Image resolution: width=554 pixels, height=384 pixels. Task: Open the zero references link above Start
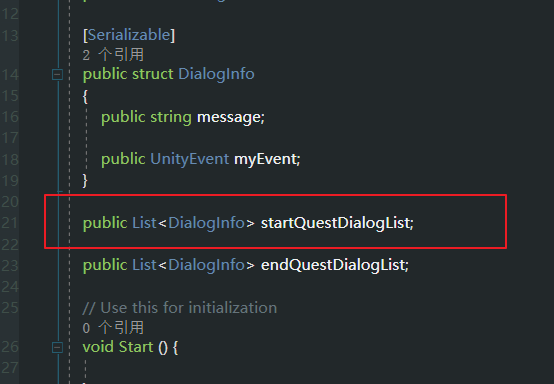[x=113, y=328]
